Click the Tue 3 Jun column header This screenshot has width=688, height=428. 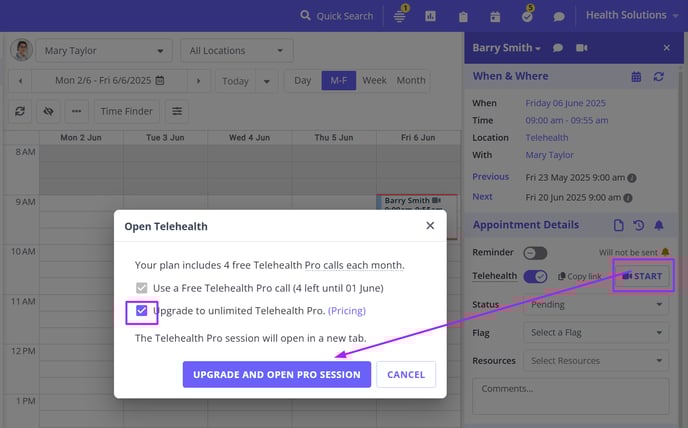[x=165, y=137]
